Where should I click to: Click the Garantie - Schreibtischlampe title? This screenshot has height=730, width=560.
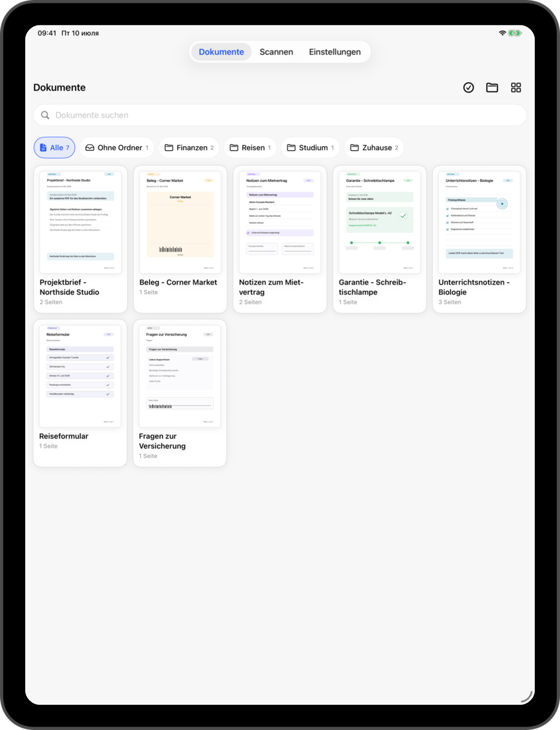point(372,287)
